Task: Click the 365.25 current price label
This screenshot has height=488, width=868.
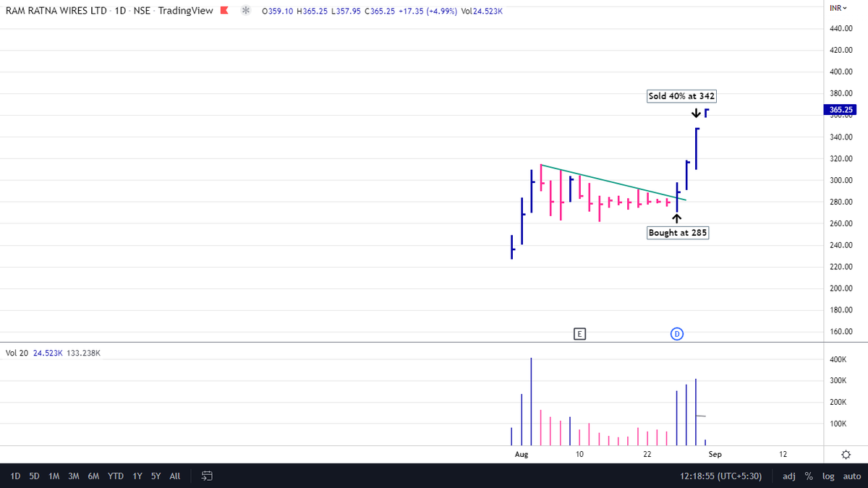Action: click(x=842, y=110)
